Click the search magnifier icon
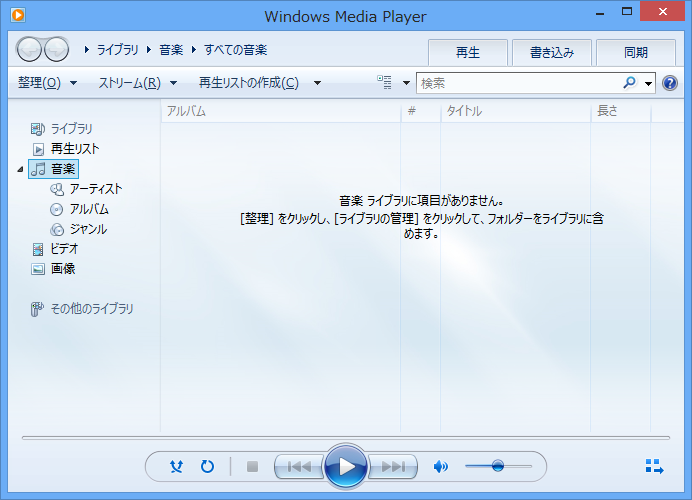 (x=630, y=83)
